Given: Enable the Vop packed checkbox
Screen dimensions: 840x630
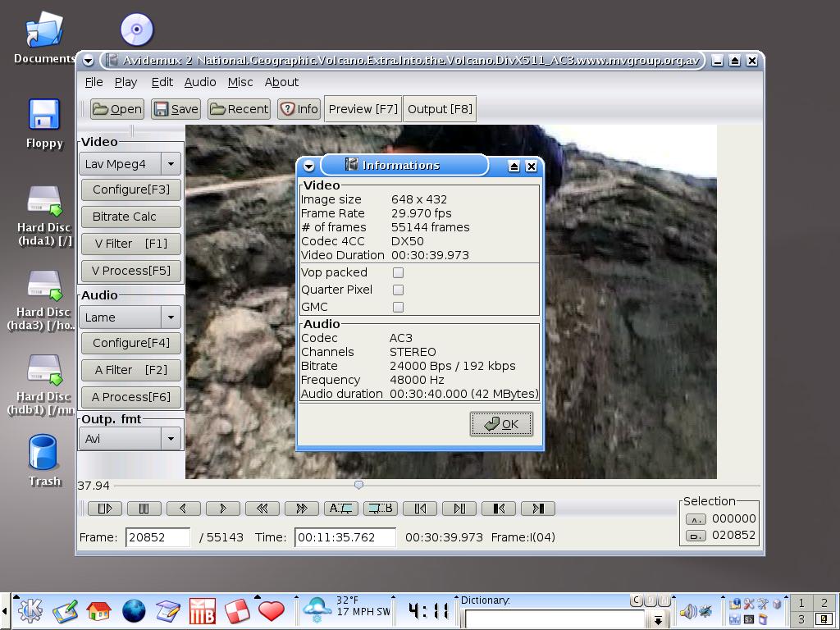Looking at the screenshot, I should pyautogui.click(x=398, y=272).
